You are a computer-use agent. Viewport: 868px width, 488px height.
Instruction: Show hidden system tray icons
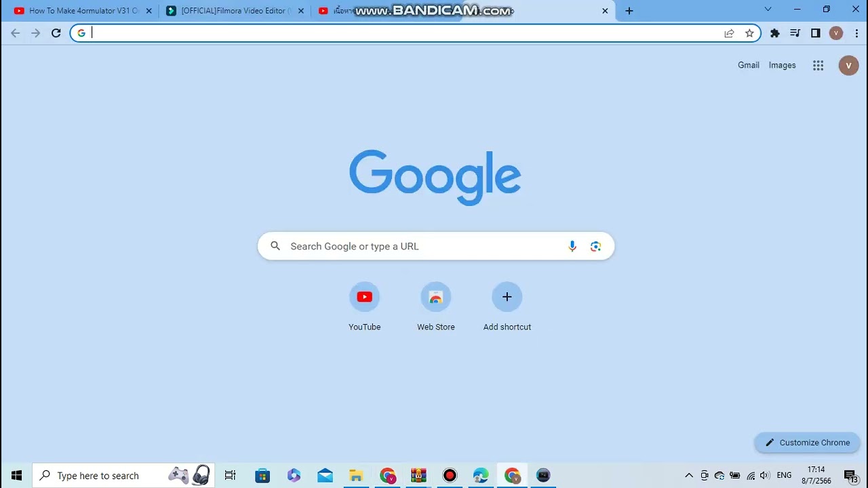tap(689, 475)
